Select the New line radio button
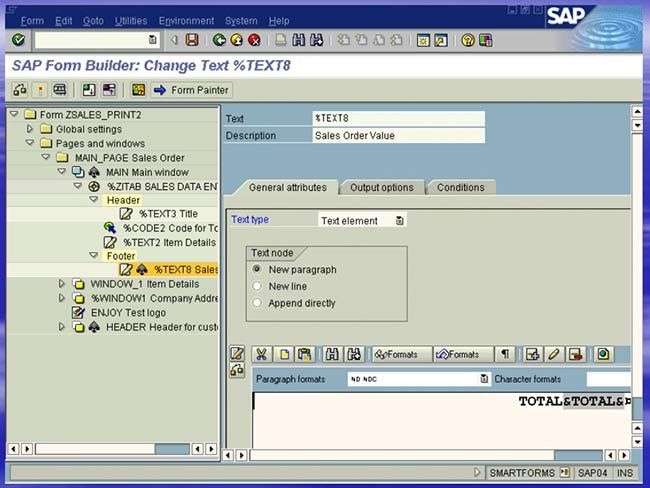 257,286
